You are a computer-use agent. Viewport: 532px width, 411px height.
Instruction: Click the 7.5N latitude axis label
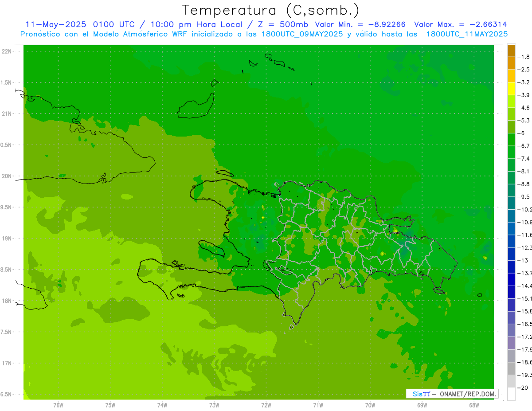(x=7, y=332)
